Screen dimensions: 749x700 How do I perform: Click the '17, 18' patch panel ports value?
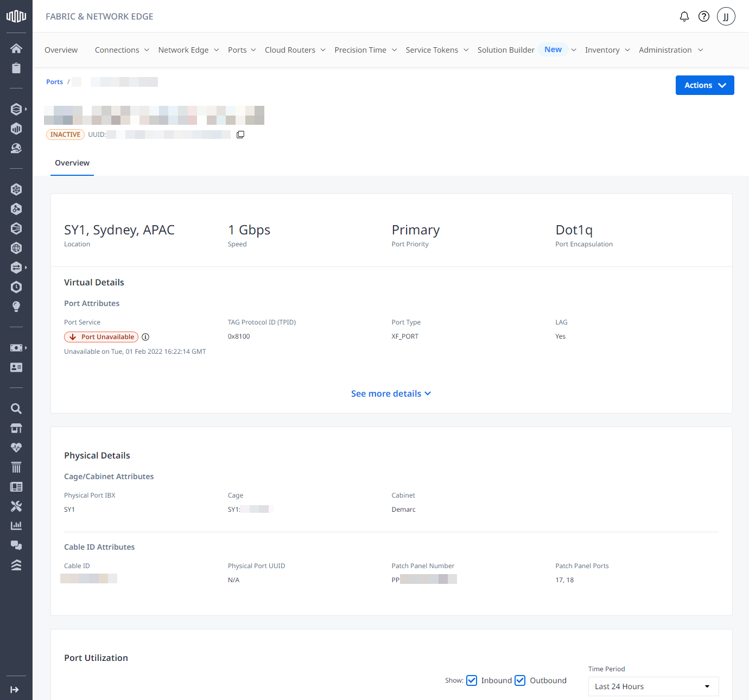564,580
